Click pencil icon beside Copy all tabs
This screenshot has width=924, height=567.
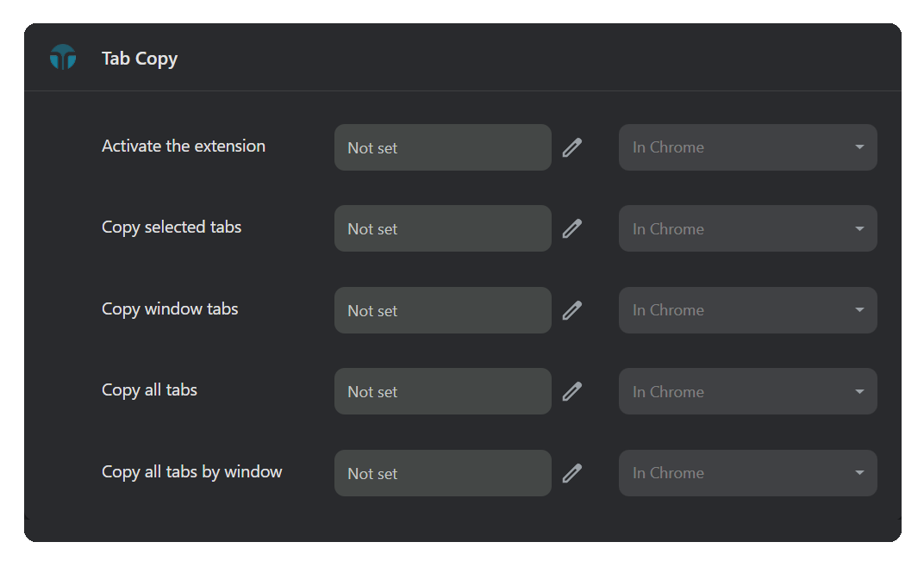click(x=572, y=391)
